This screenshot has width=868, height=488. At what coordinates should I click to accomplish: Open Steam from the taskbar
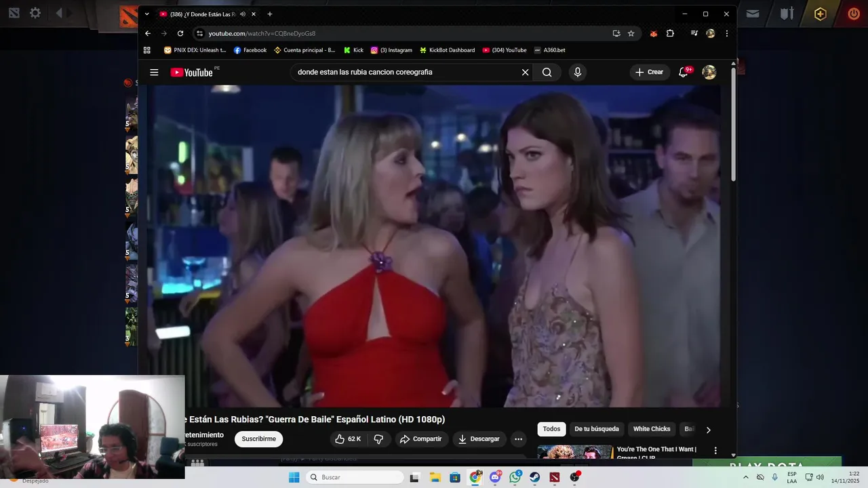click(x=535, y=477)
